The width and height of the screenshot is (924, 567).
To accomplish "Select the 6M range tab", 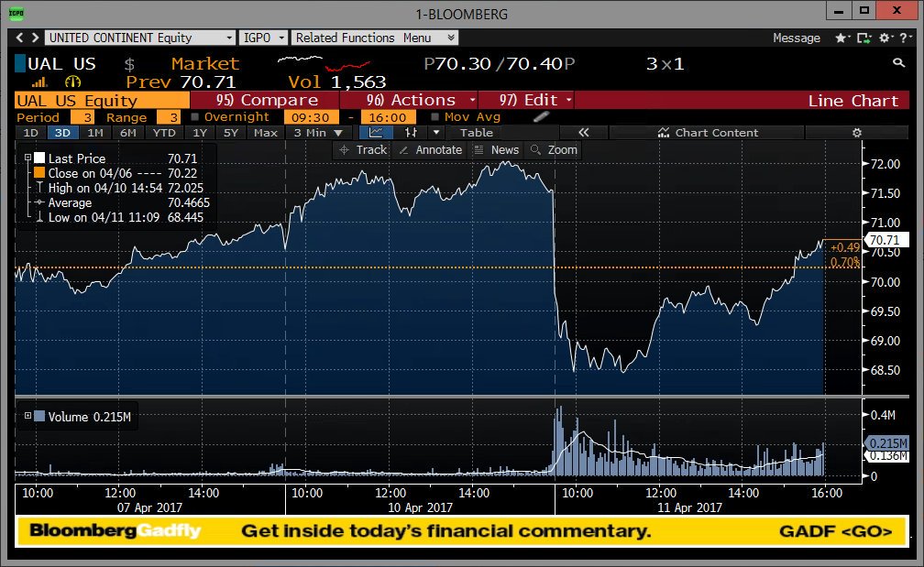I will click(x=128, y=133).
